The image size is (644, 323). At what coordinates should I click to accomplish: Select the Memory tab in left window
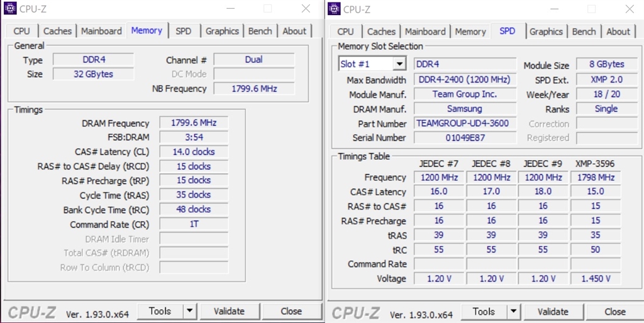tap(147, 30)
